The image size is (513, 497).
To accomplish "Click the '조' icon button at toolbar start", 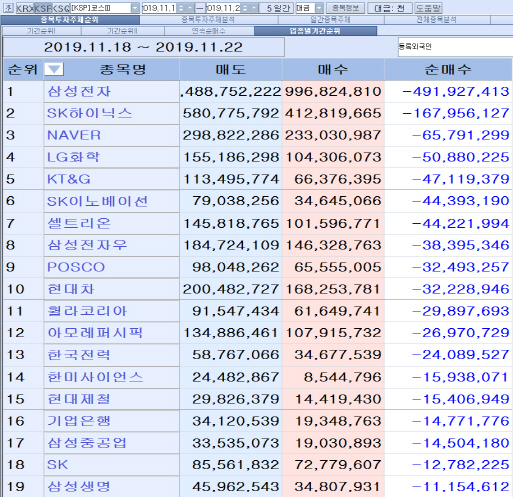I will [x=9, y=8].
